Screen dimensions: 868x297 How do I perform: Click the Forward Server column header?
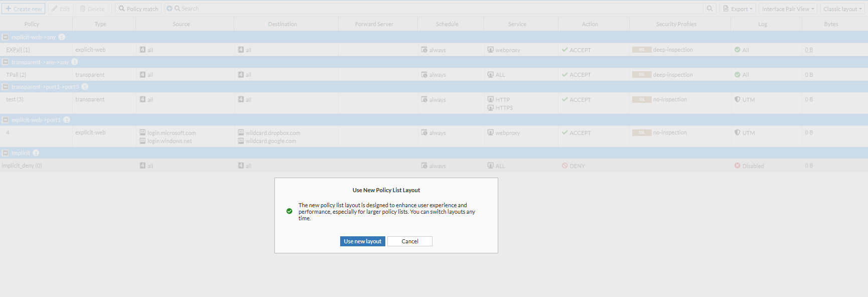tap(374, 24)
